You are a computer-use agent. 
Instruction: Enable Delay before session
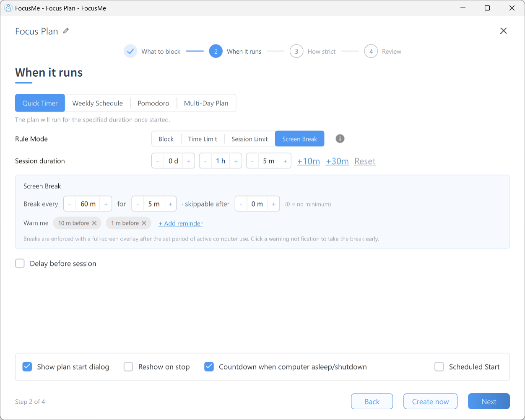[20, 263]
